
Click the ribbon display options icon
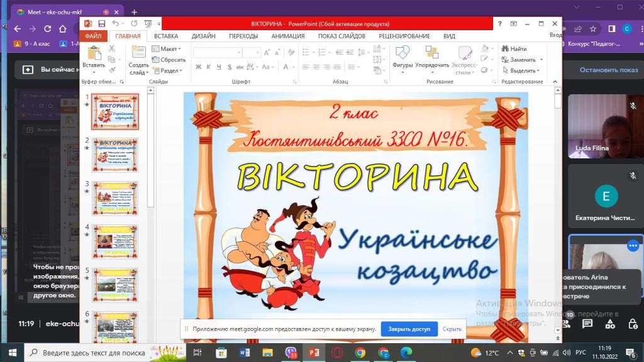pyautogui.click(x=513, y=24)
